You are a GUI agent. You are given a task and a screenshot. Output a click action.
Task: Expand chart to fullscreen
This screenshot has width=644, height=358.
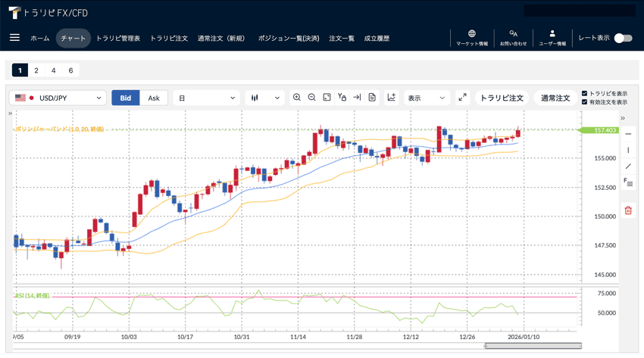[x=462, y=98]
